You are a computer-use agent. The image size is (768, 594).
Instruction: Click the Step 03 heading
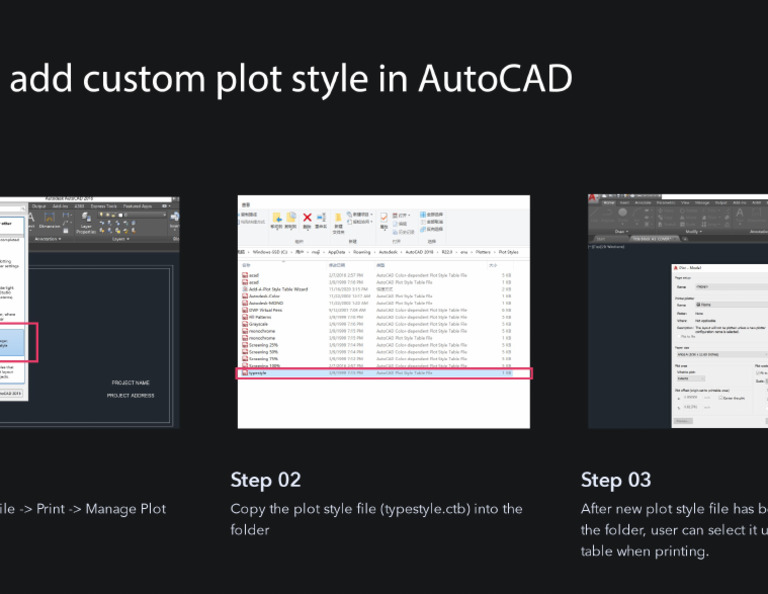616,480
